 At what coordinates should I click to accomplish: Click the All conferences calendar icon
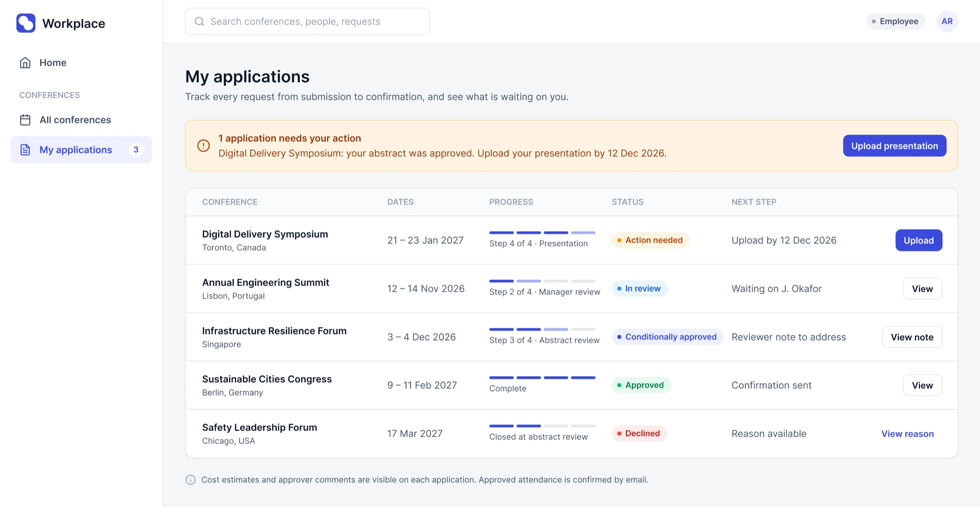pos(25,120)
